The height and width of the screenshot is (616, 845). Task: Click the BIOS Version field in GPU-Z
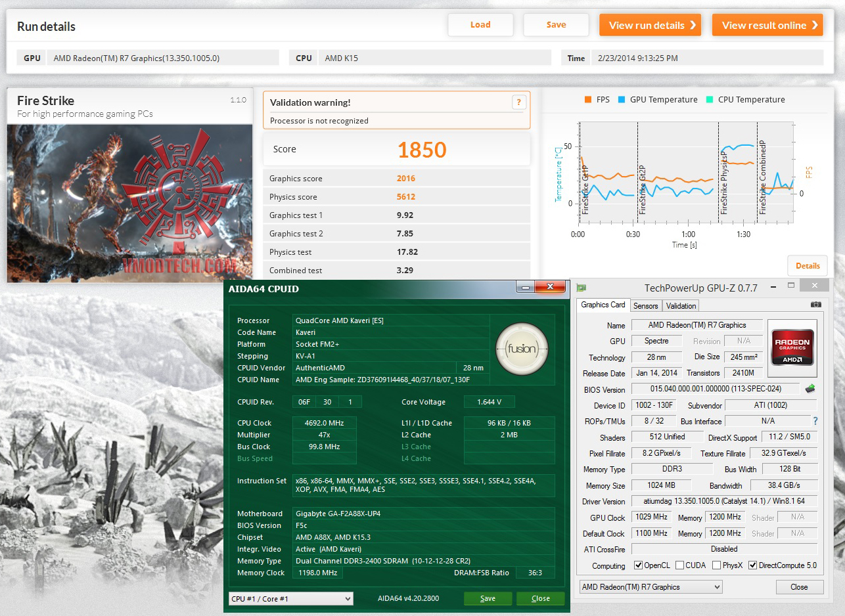pyautogui.click(x=716, y=389)
